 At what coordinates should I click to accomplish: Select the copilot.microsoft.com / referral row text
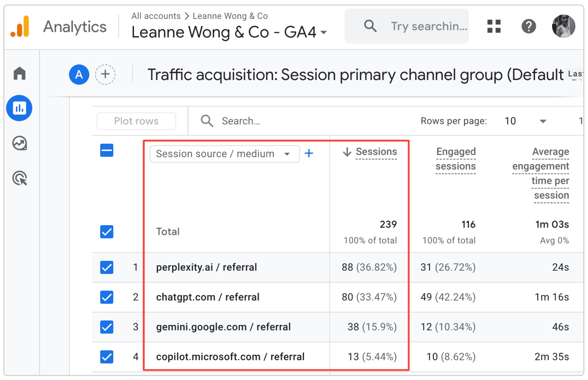(230, 357)
